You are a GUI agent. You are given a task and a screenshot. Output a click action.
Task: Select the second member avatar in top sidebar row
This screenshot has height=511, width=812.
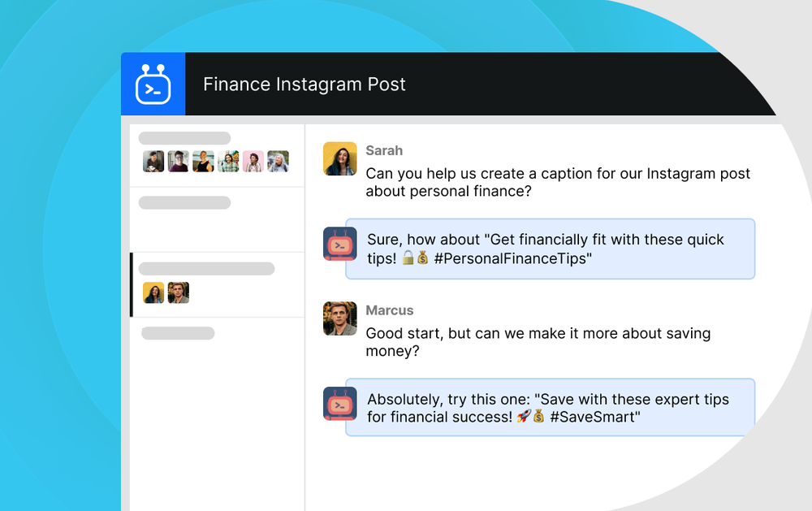click(178, 161)
